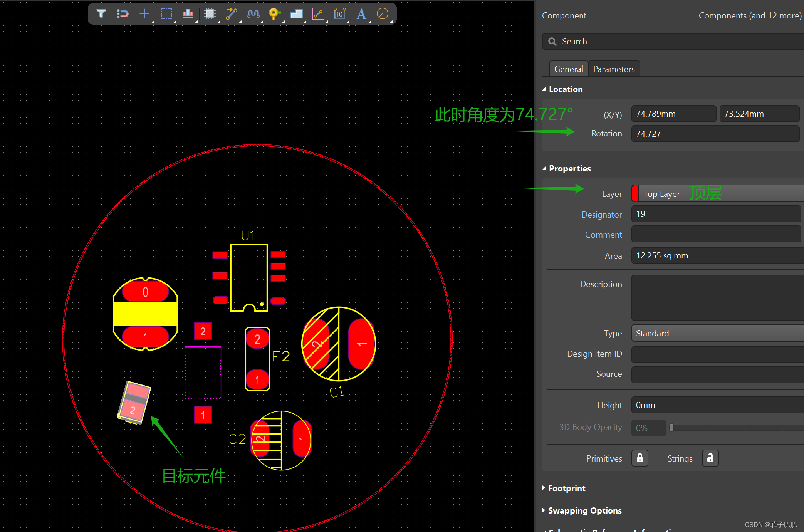
Task: Click the selection filter funnel icon
Action: coord(101,14)
